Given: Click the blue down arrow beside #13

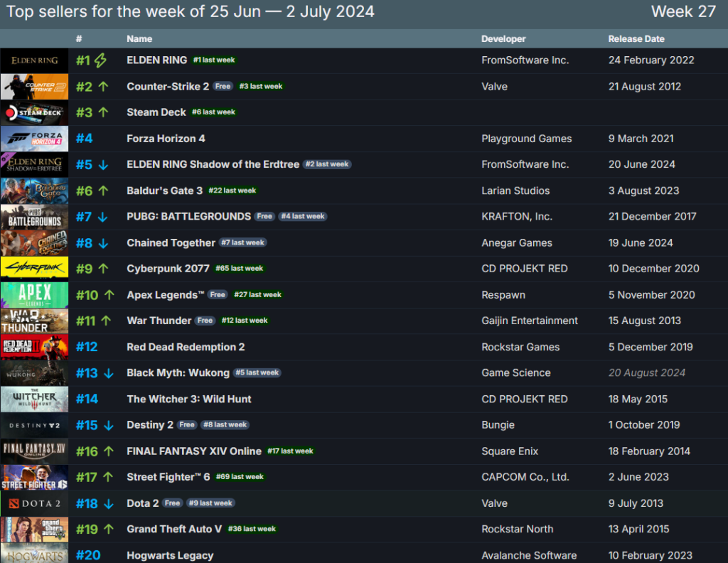Looking at the screenshot, I should coord(109,373).
